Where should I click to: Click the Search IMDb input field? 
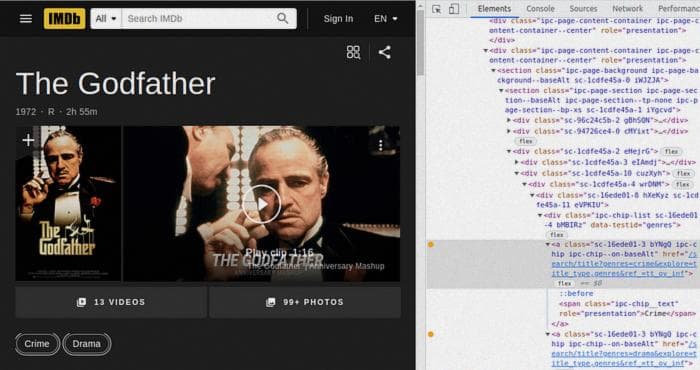pyautogui.click(x=199, y=19)
